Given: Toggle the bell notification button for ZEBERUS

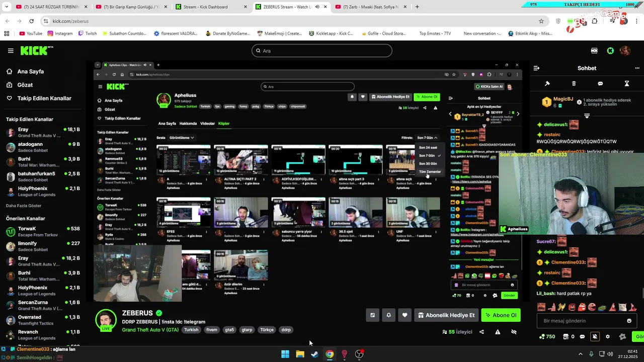Looking at the screenshot, I should 388,315.
